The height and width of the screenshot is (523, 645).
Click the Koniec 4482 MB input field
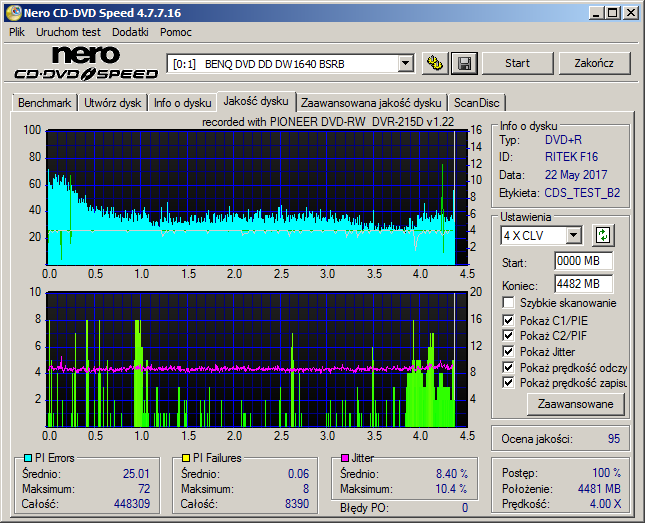coord(583,284)
